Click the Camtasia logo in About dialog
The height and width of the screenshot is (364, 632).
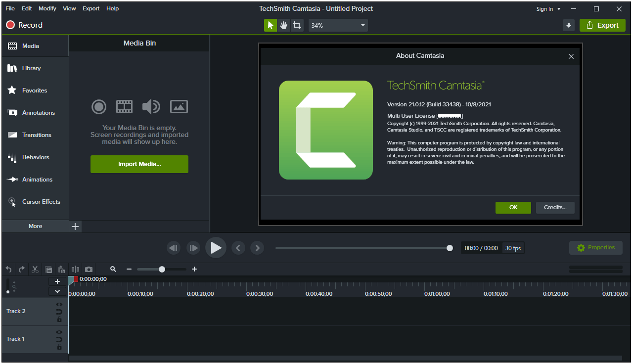[326, 130]
